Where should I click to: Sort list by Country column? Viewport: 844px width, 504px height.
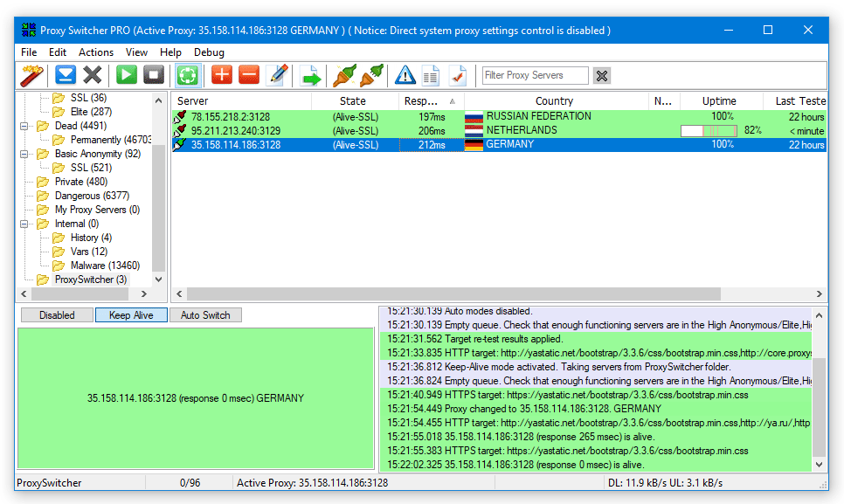click(x=557, y=101)
